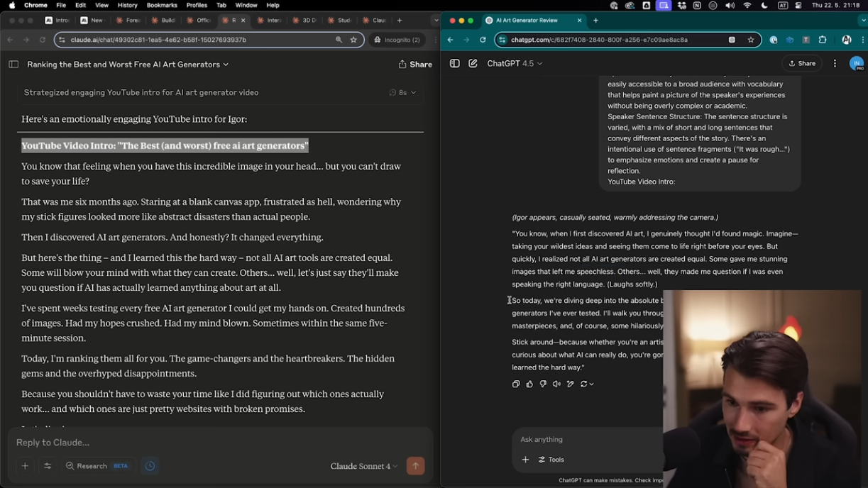Reload the claude.ai page
The image size is (868, 488).
click(43, 40)
